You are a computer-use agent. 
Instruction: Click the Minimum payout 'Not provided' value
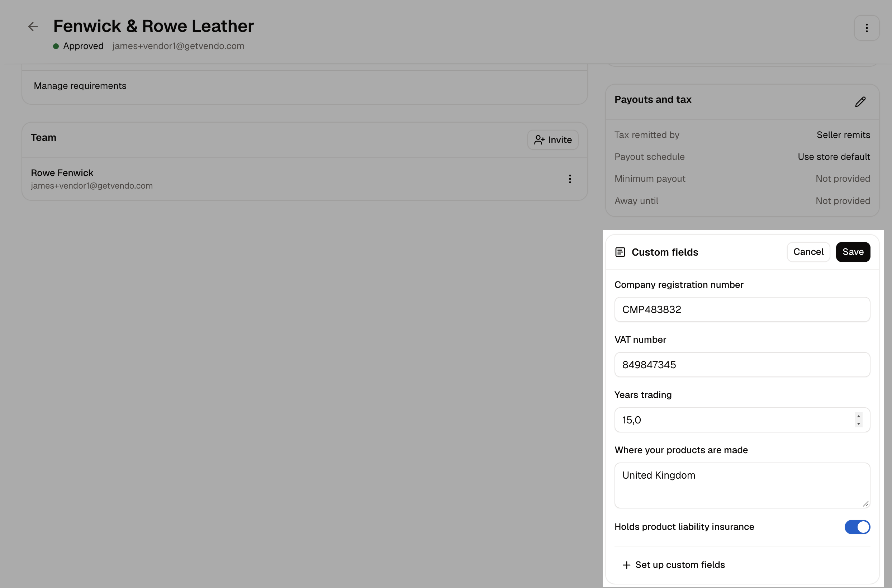(x=843, y=179)
